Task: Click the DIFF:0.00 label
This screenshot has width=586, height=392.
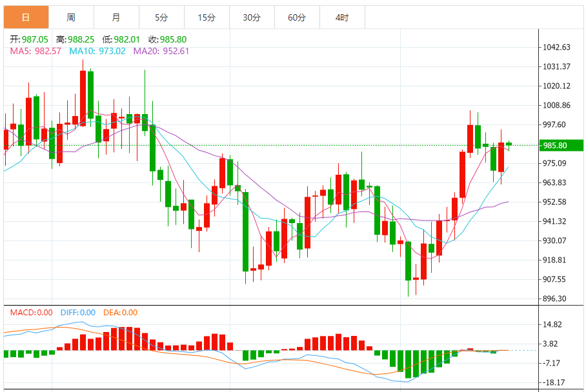Action: click(78, 313)
